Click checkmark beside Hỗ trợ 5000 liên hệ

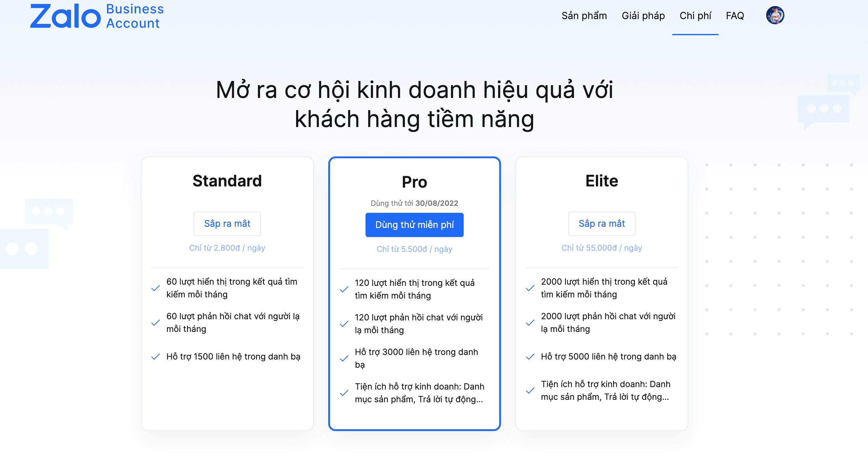530,357
